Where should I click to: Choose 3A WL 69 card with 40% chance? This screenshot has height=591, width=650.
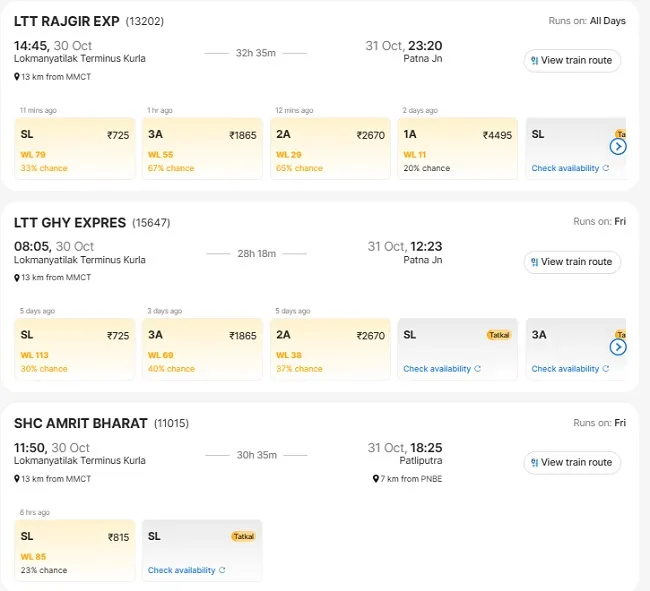(202, 349)
